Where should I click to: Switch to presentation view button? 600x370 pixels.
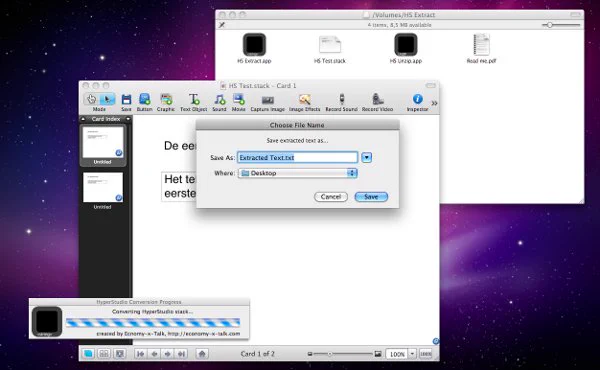[120, 354]
